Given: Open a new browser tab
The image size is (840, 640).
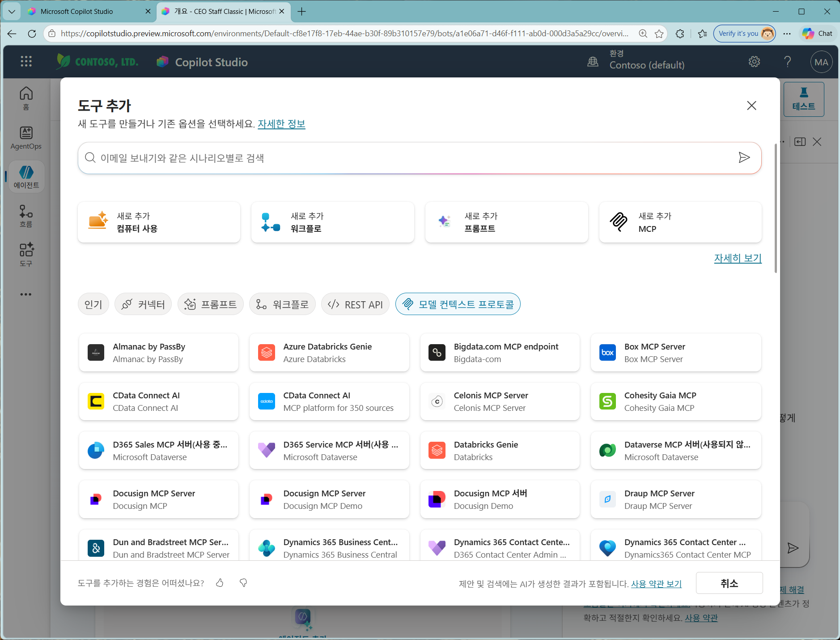Looking at the screenshot, I should (x=302, y=11).
